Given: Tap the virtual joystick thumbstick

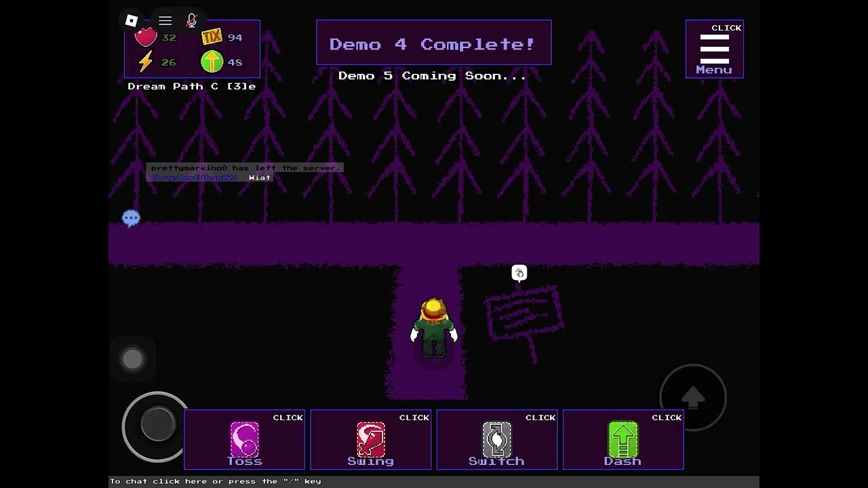Looking at the screenshot, I should 157,425.
